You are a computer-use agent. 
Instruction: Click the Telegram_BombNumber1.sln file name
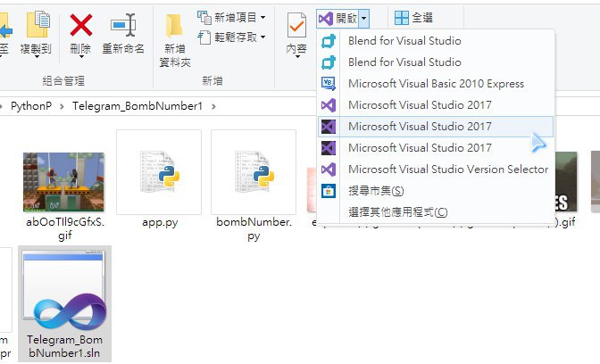click(64, 346)
